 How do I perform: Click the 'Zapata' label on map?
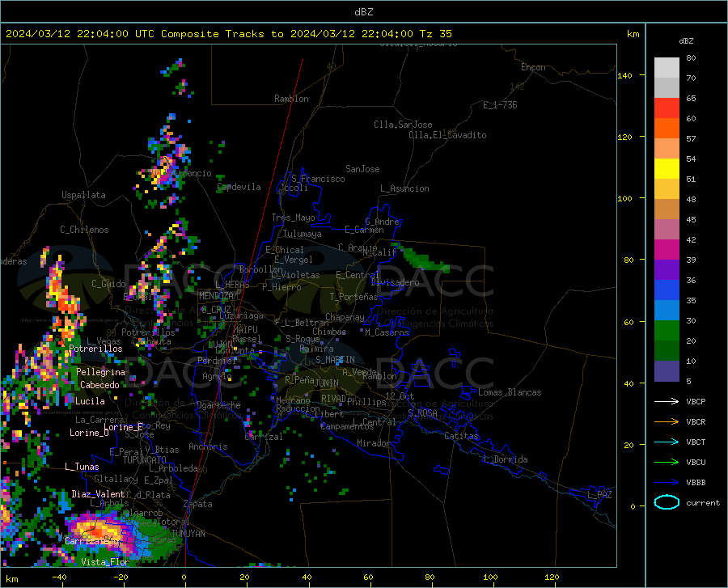pyautogui.click(x=198, y=504)
